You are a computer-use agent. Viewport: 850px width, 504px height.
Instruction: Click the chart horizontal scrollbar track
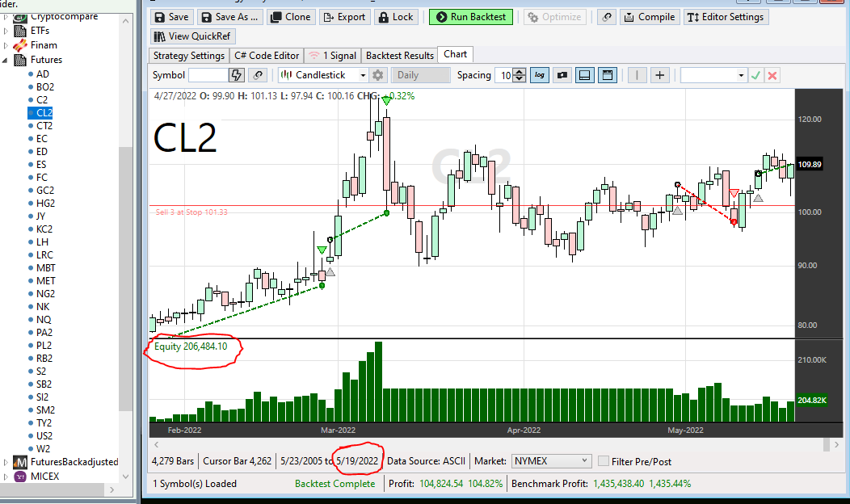click(x=485, y=445)
